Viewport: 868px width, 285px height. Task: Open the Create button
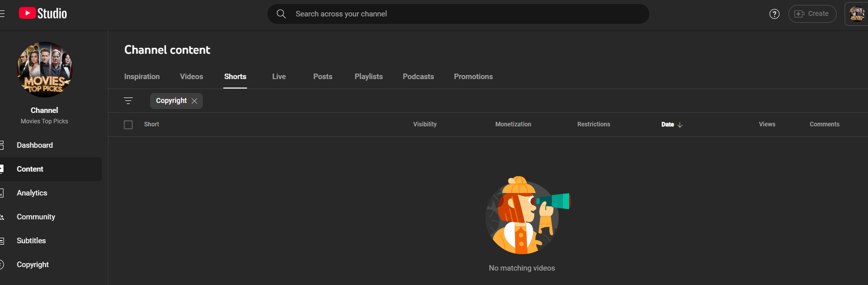[x=812, y=14]
